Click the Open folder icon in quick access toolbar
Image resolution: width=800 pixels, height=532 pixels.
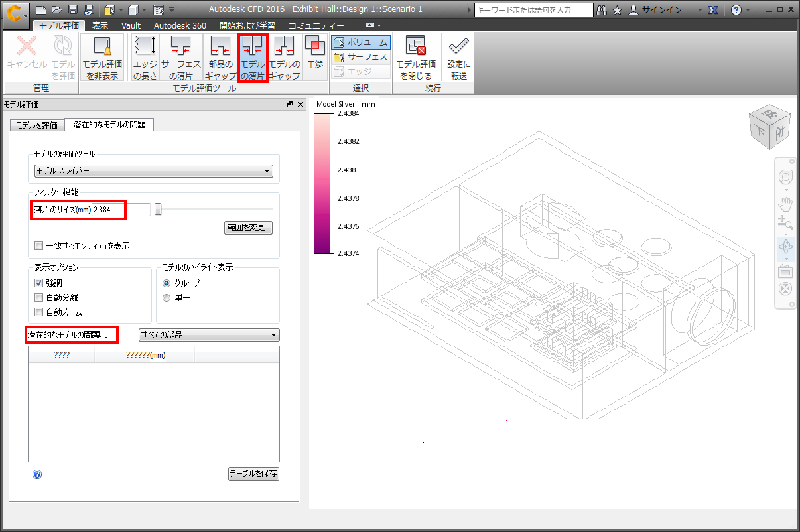coord(56,10)
